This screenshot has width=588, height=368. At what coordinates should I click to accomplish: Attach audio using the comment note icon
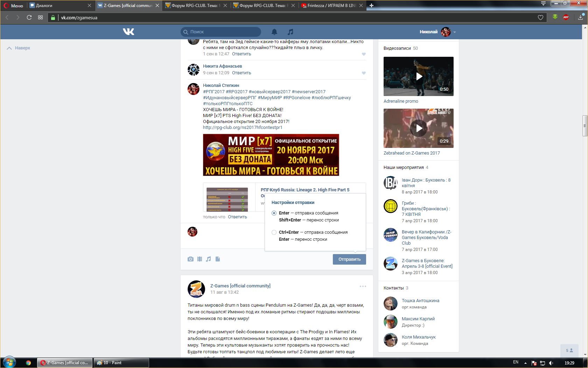[x=209, y=259]
